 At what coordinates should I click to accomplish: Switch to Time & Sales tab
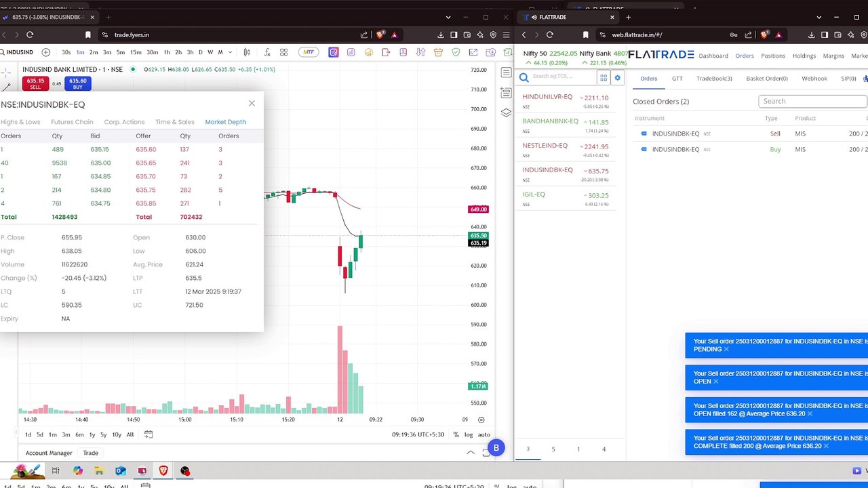click(x=175, y=122)
